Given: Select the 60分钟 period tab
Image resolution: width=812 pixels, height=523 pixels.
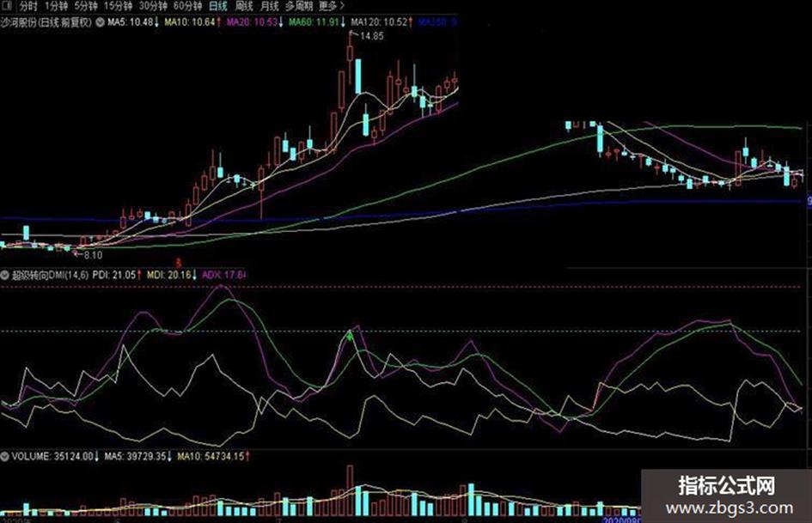Looking at the screenshot, I should [x=187, y=6].
